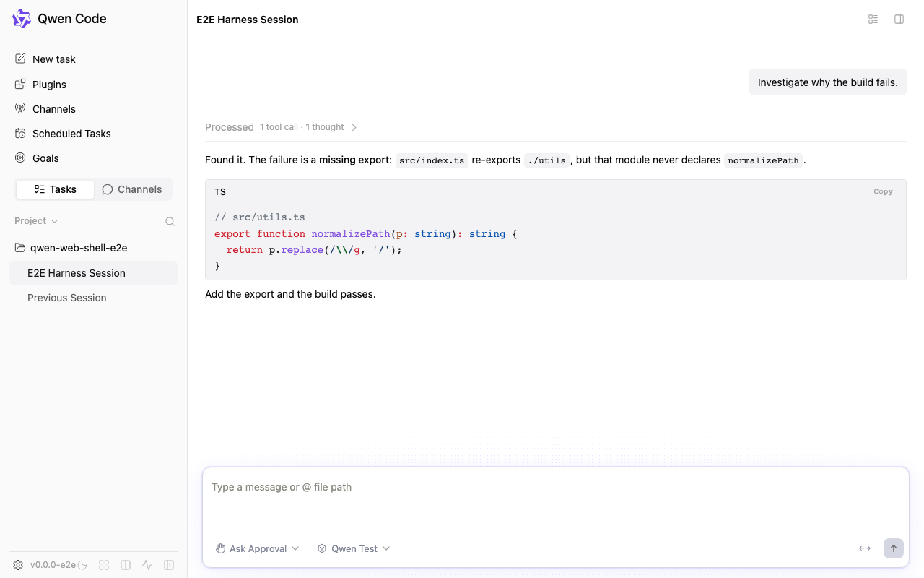This screenshot has height=578, width=924.
Task: Open settings via the gear icon
Action: (19, 565)
